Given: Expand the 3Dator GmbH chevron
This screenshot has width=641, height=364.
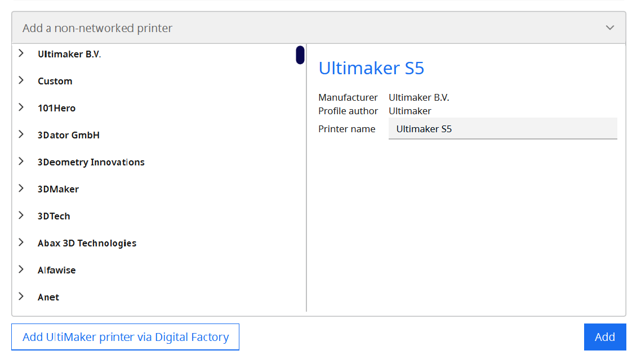Looking at the screenshot, I should tap(21, 134).
